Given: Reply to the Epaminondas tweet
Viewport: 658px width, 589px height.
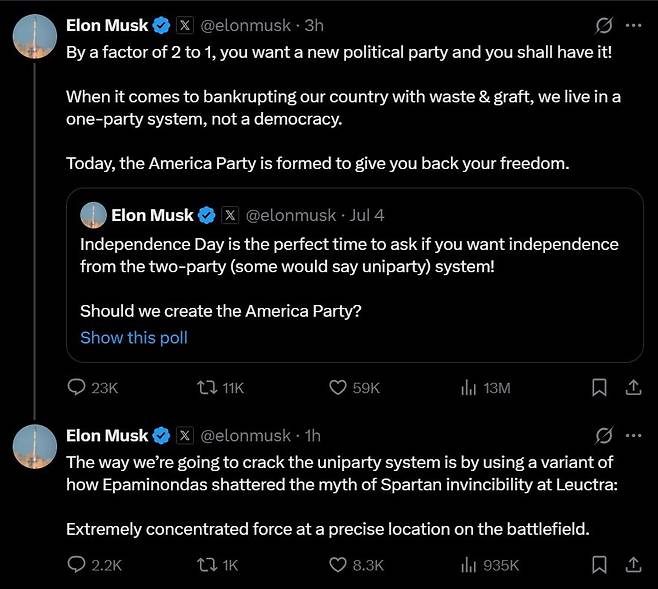Looking at the screenshot, I should [x=77, y=565].
